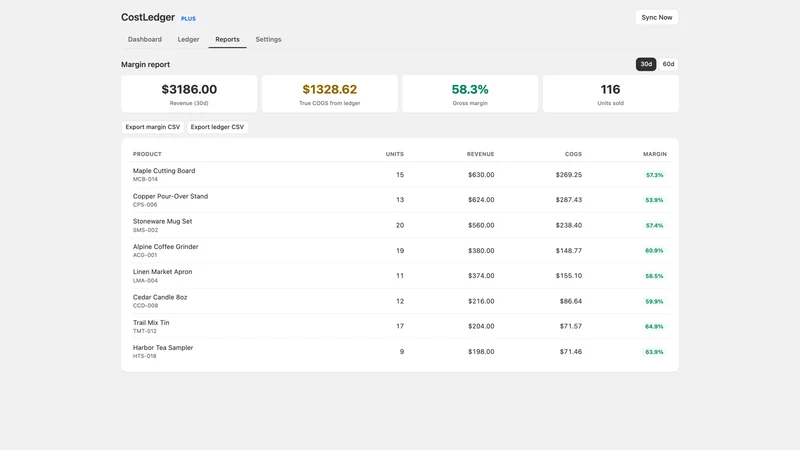This screenshot has width=800, height=450.
Task: Click the $198.00 revenue value
Action: [481, 352]
